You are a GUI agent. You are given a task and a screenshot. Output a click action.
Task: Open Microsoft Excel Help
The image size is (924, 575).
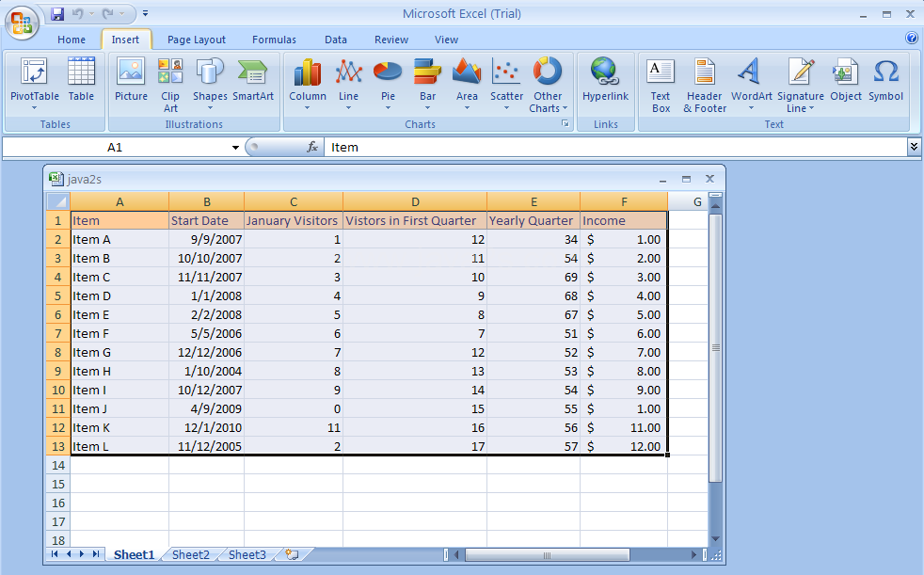(911, 39)
